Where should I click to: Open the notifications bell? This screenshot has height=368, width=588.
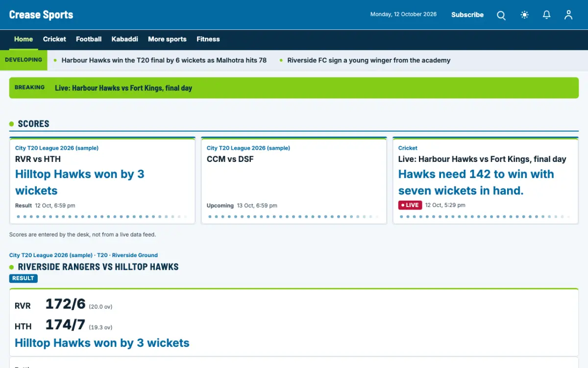coord(547,15)
